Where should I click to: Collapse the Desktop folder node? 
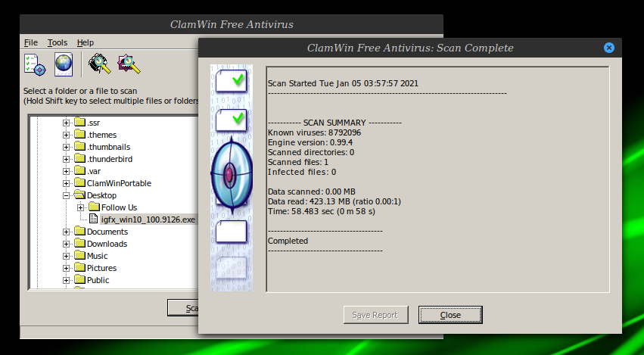[x=66, y=195]
